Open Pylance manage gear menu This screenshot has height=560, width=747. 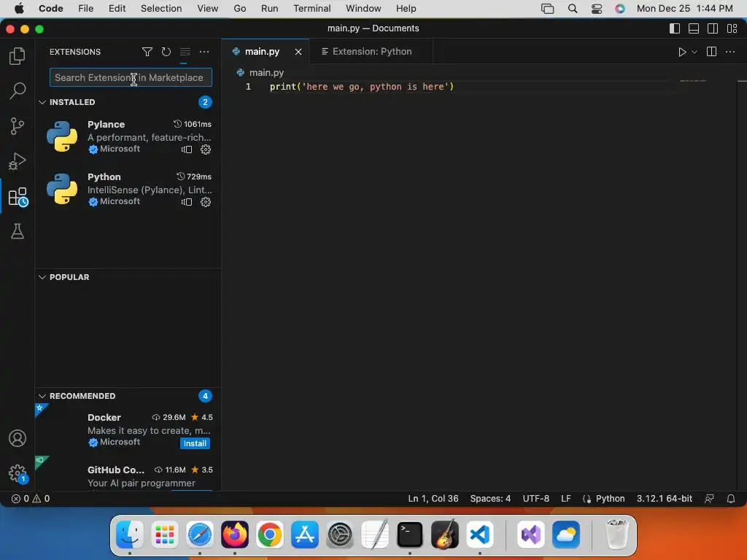(x=205, y=149)
